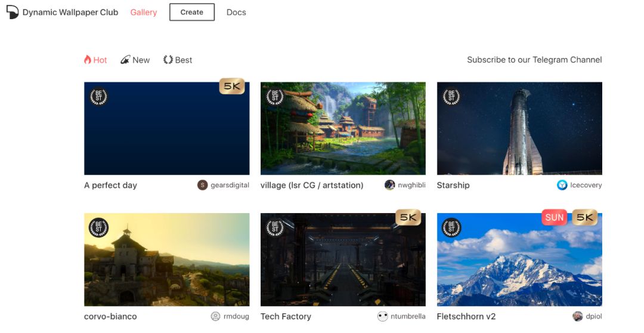
Task: Click Best badge on village wallpaper
Action: pyautogui.click(x=275, y=97)
